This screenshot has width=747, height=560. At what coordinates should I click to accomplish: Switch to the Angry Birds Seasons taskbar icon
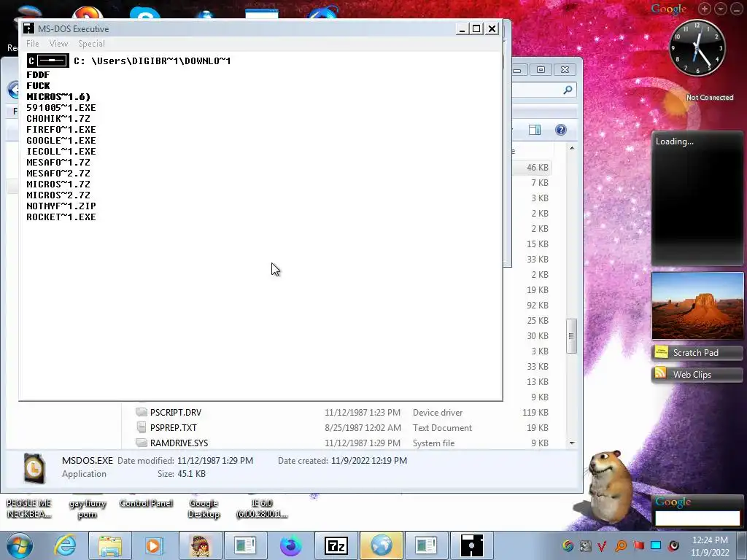point(201,545)
